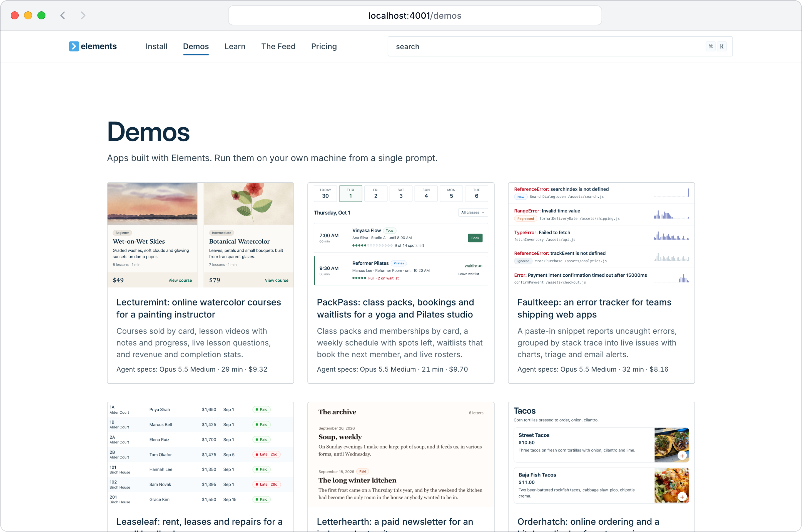Select the FRI 2 day tab
Image resolution: width=802 pixels, height=532 pixels.
click(376, 193)
